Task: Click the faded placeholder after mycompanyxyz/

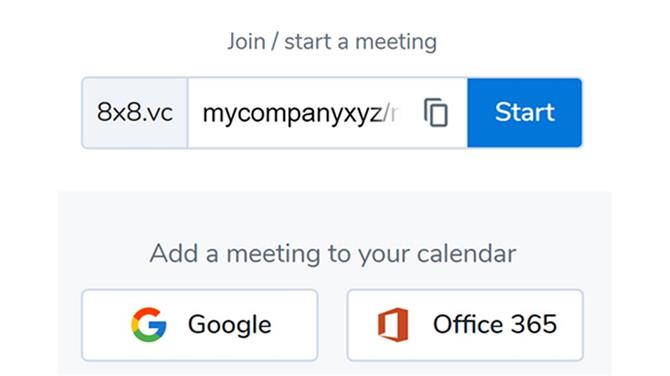Action: pos(393,115)
